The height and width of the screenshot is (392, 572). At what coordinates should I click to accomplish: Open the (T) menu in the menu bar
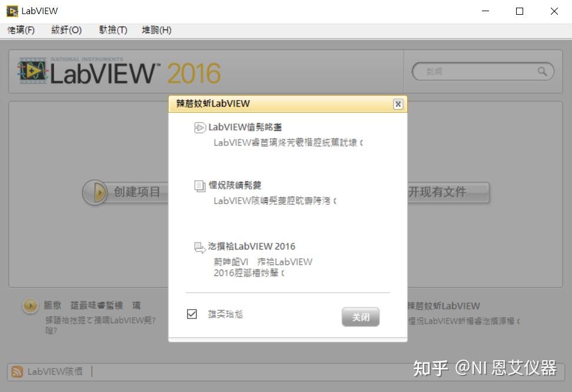112,30
